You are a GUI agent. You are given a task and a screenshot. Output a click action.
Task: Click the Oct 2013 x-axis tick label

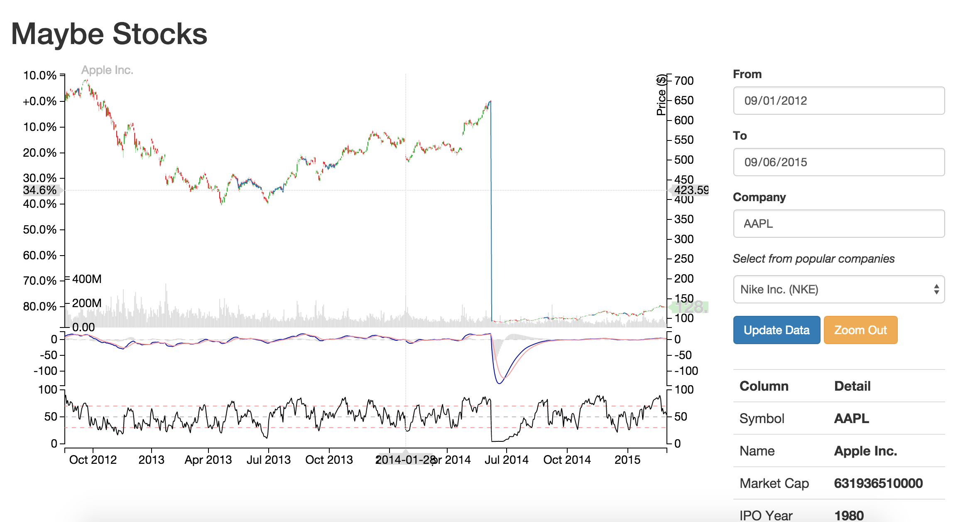329,460
